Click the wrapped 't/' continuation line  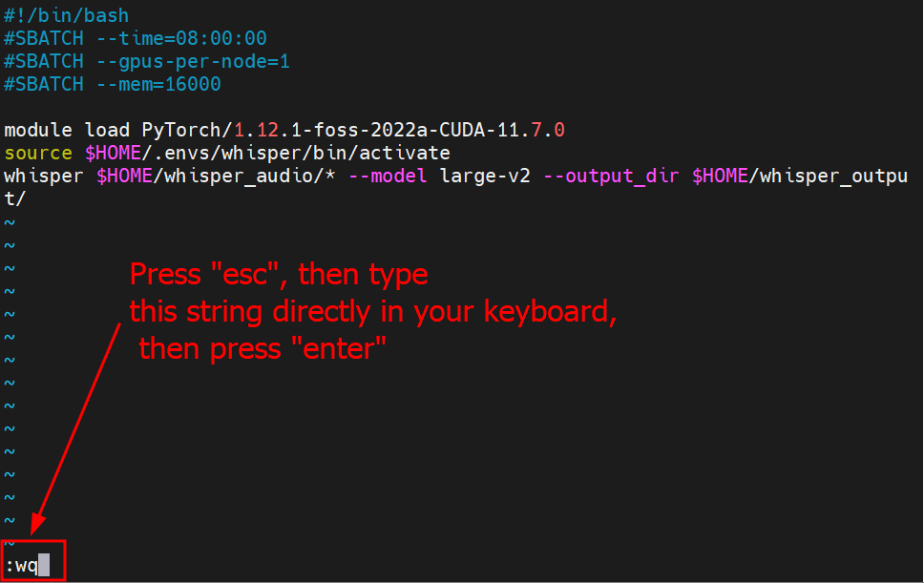pyautogui.click(x=14, y=198)
